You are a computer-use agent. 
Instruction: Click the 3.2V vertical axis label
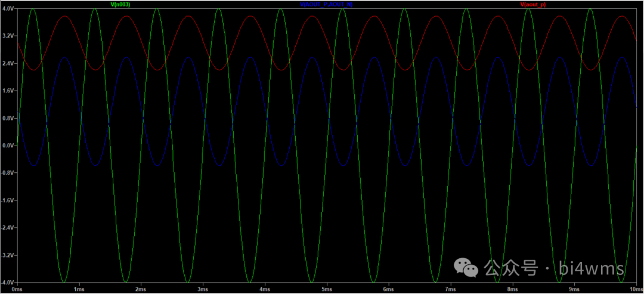coord(8,36)
